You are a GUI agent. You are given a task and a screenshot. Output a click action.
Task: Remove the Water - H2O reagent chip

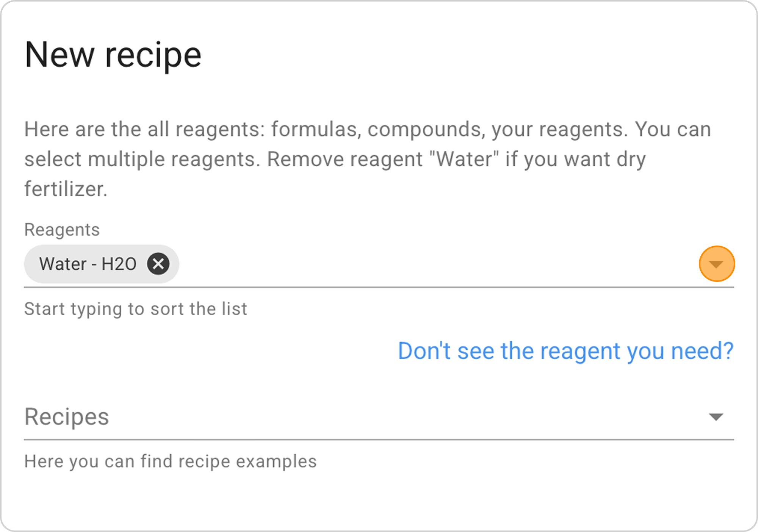(158, 264)
